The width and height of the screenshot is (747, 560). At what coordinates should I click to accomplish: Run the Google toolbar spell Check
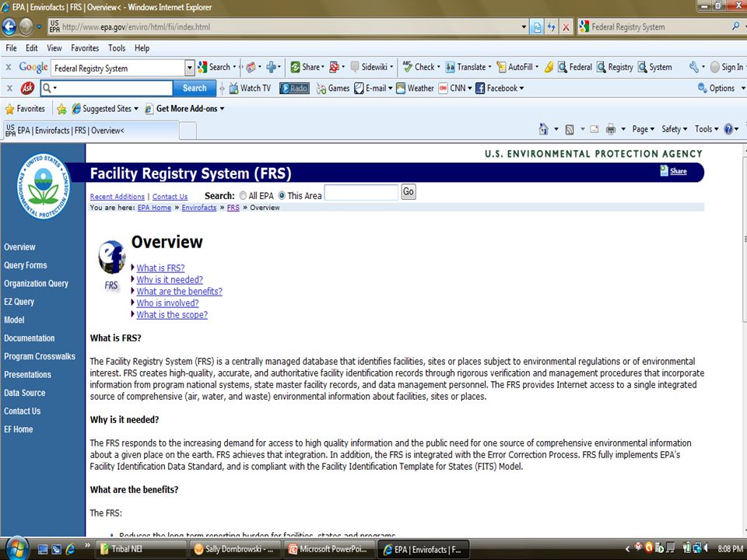[x=421, y=67]
